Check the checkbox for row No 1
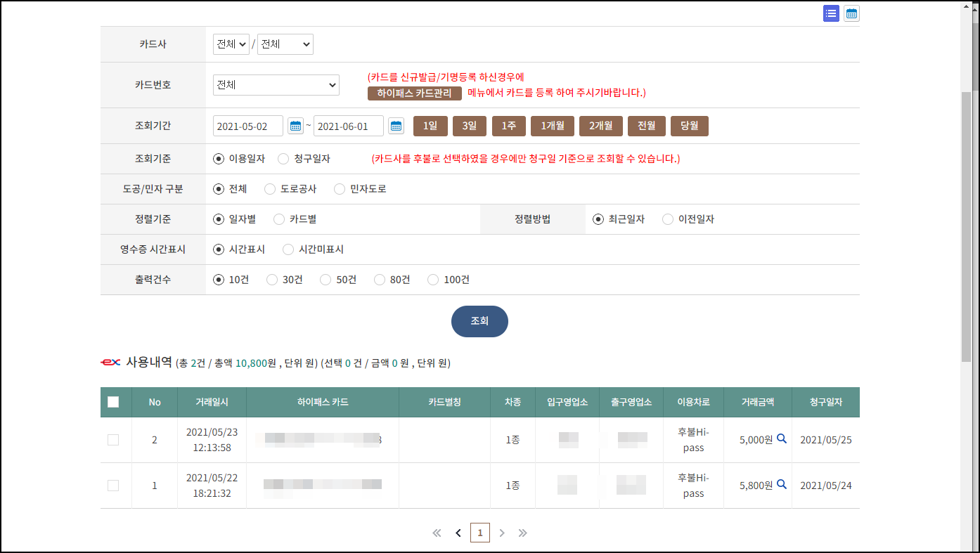980x553 pixels. tap(113, 486)
